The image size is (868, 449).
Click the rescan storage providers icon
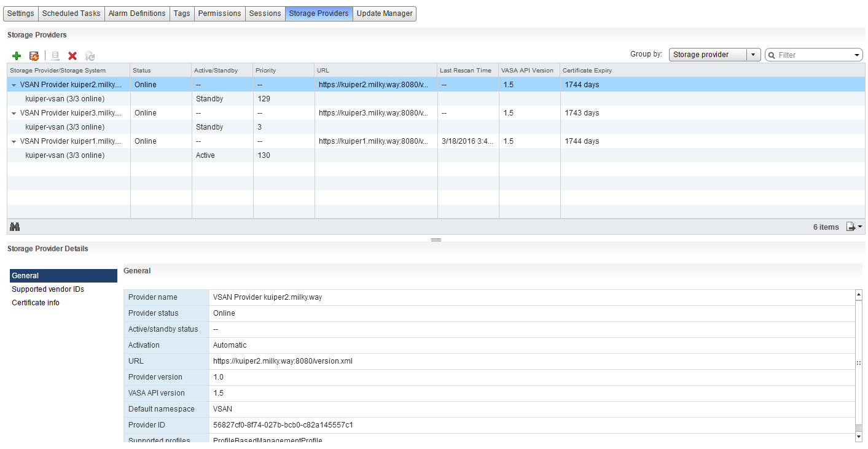34,56
